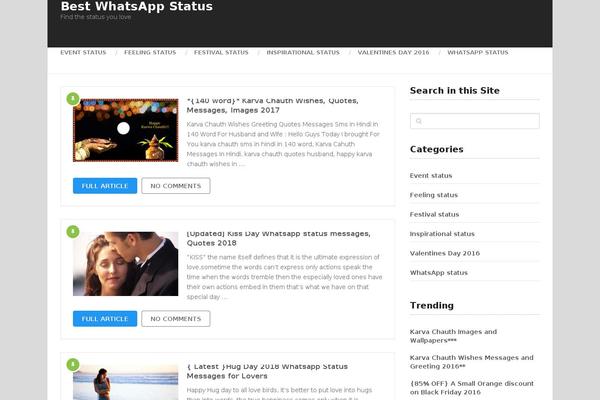Select Feeling status category in sidebar
The image size is (600, 400).
coord(434,195)
